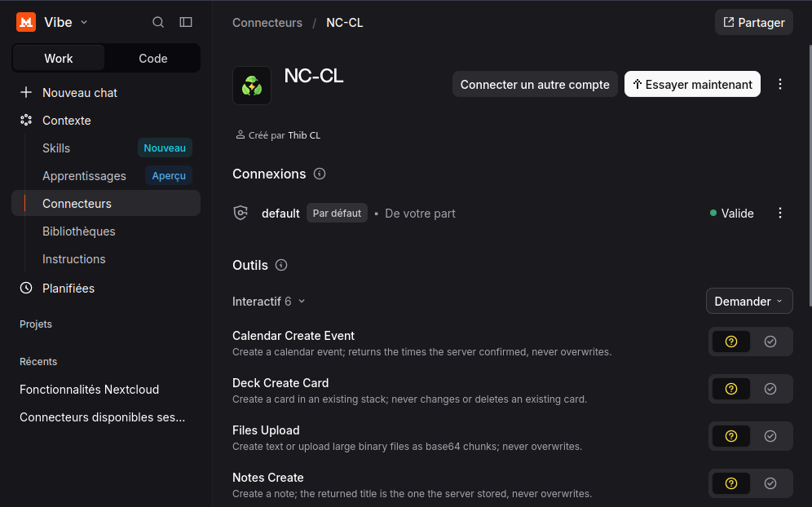This screenshot has width=812, height=507.
Task: Open the Demander permission dropdown
Action: [x=749, y=301]
